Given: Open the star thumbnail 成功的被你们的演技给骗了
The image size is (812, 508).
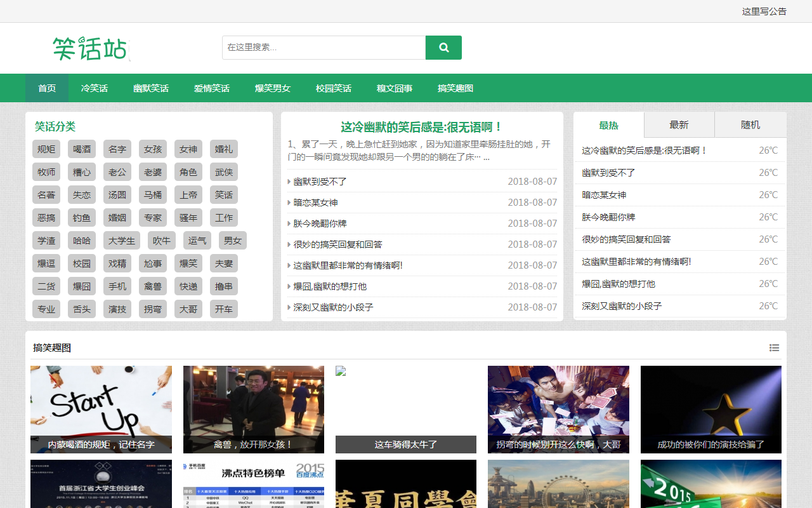Looking at the screenshot, I should pos(711,410).
